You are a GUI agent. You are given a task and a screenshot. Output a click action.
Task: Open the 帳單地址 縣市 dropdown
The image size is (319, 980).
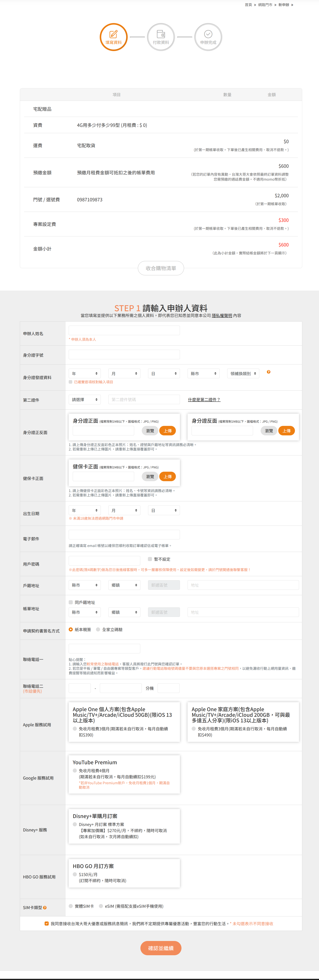84,612
